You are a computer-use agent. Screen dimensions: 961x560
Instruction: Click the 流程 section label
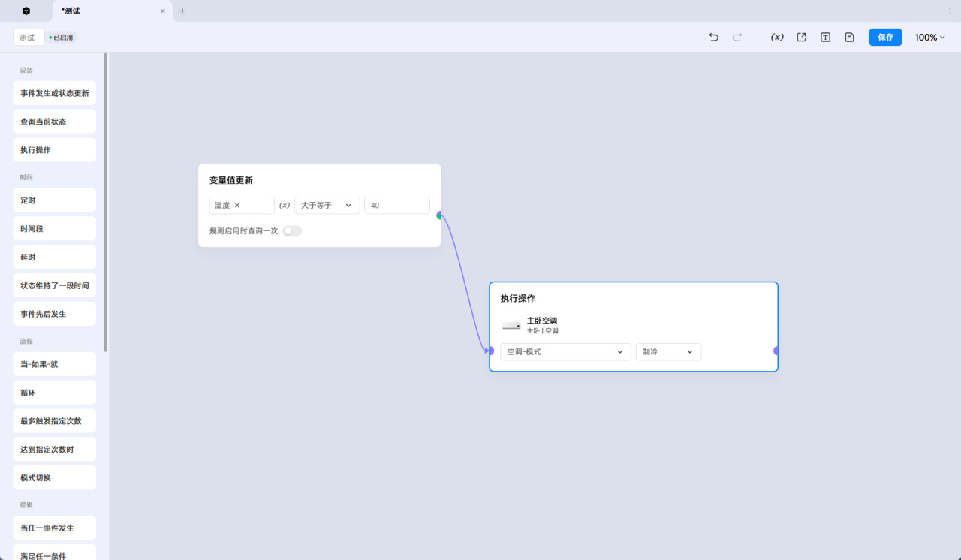coord(26,342)
